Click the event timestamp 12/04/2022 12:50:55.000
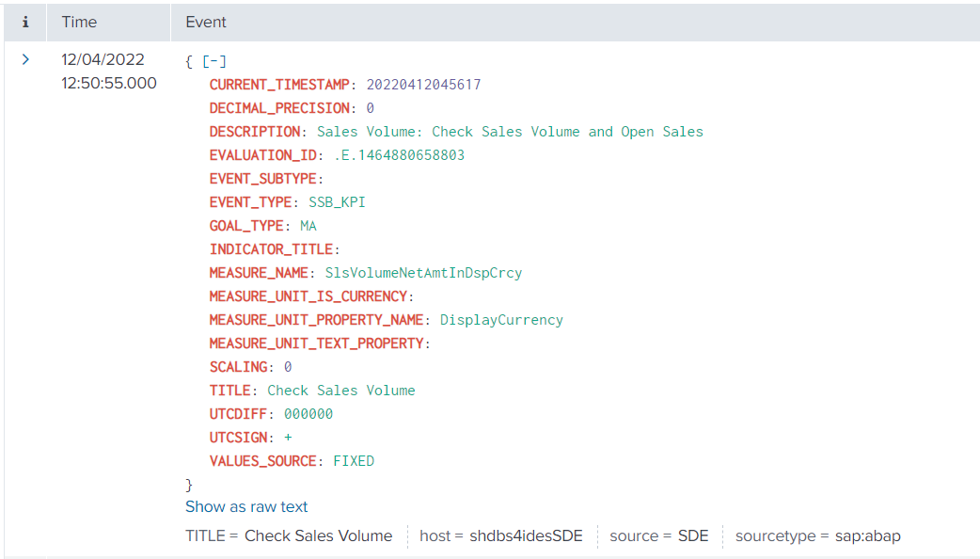The height and width of the screenshot is (559, 980). coord(108,72)
